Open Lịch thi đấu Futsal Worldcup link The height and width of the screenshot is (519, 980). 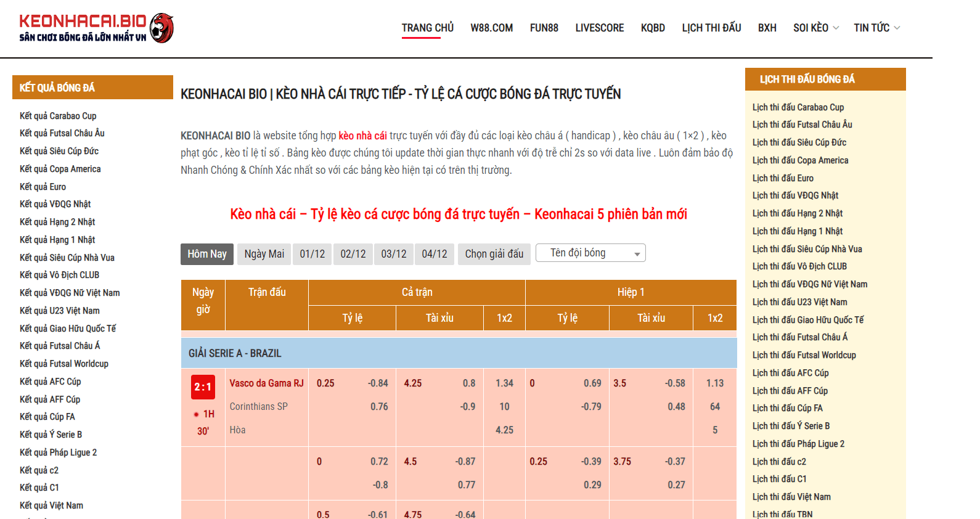[804, 355]
